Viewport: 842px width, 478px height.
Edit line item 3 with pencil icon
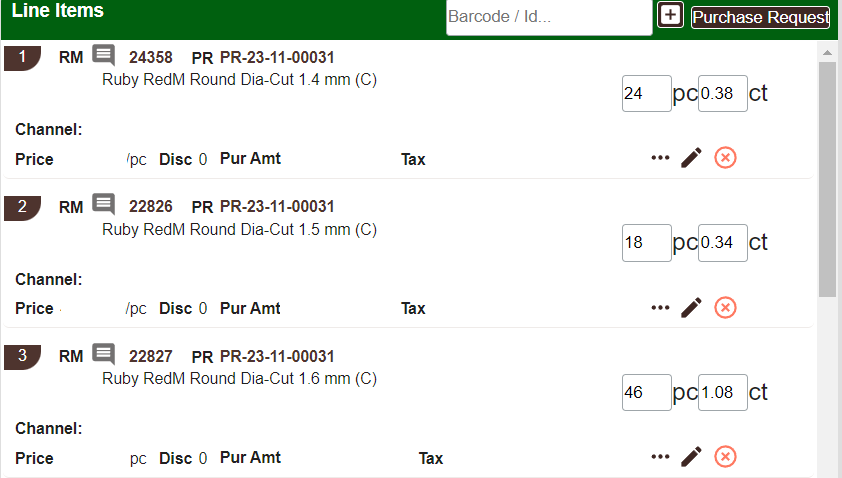coord(691,457)
